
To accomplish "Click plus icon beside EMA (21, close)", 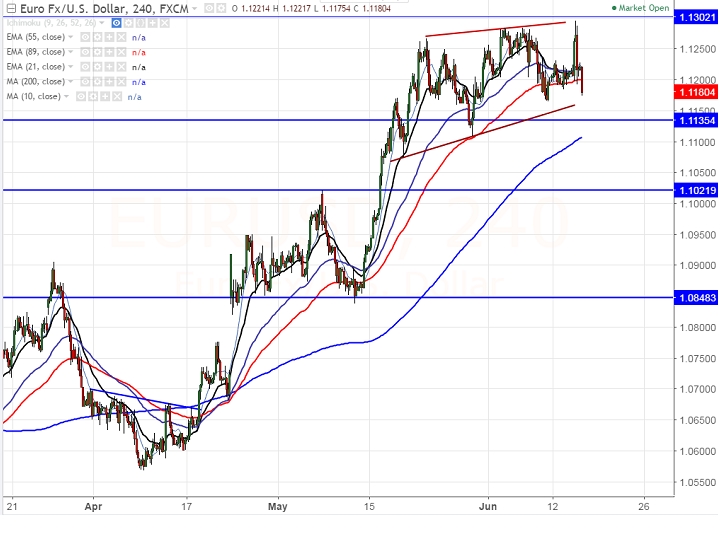I will (109, 67).
